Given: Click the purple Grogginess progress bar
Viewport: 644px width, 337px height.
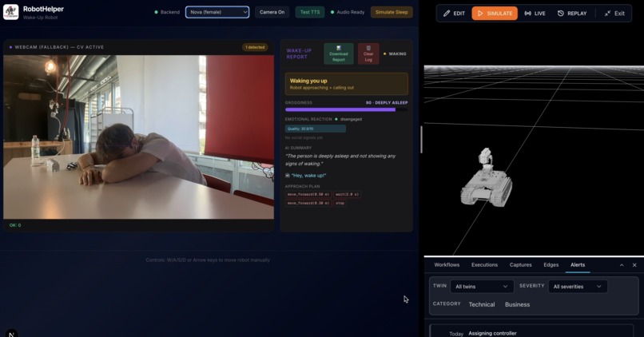Looking at the screenshot, I should [346, 109].
